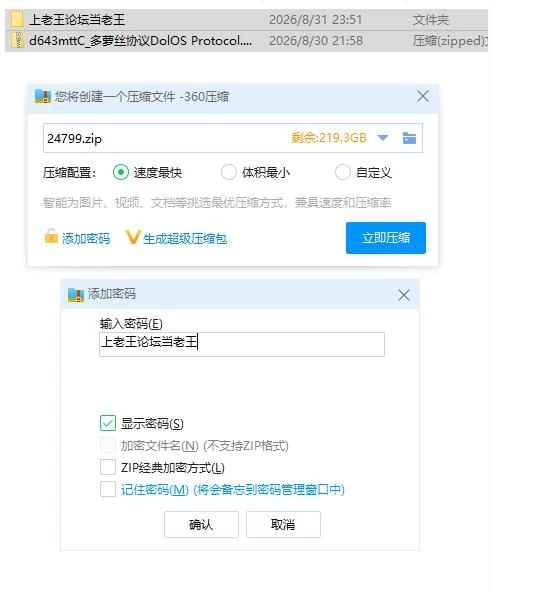
Task: Click the 剩余:219.3GB free space text
Action: coord(329,138)
